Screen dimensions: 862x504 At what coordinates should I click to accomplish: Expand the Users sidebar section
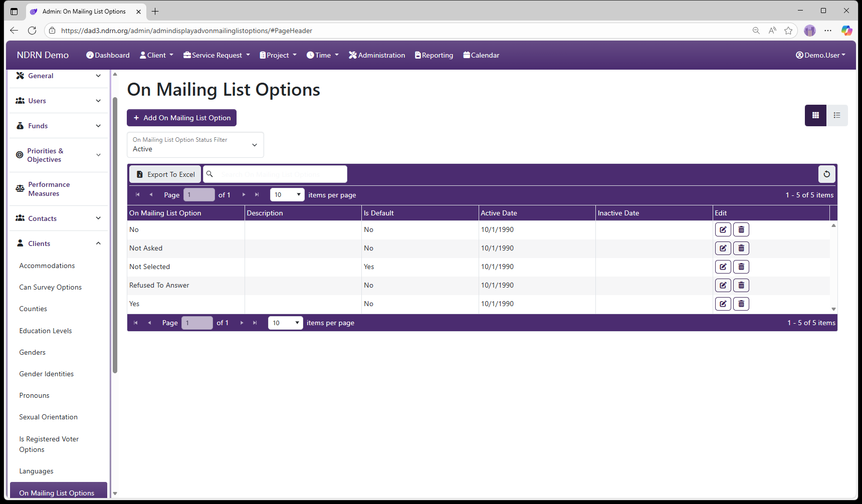tap(59, 101)
